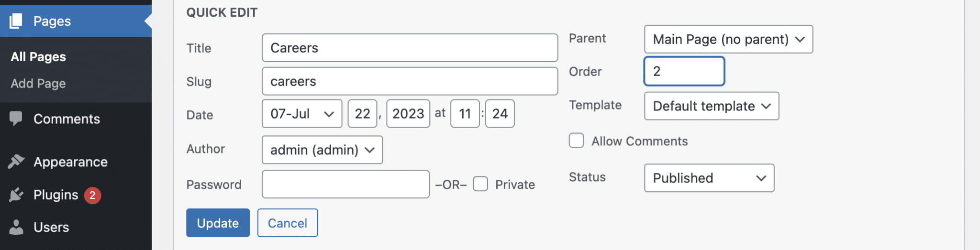Click the Pages menu icon

pos(16,21)
